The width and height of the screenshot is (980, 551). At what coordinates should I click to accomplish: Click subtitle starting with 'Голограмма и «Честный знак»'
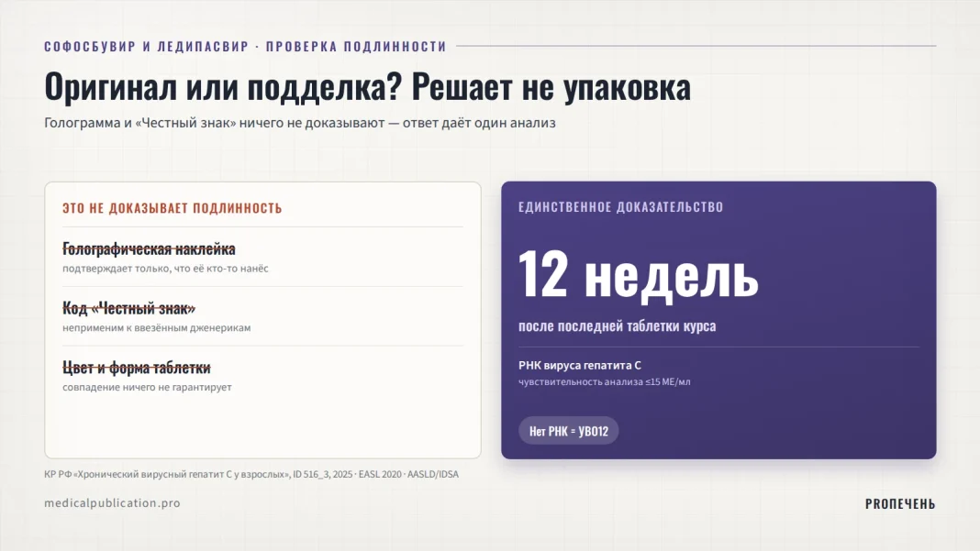pos(300,123)
